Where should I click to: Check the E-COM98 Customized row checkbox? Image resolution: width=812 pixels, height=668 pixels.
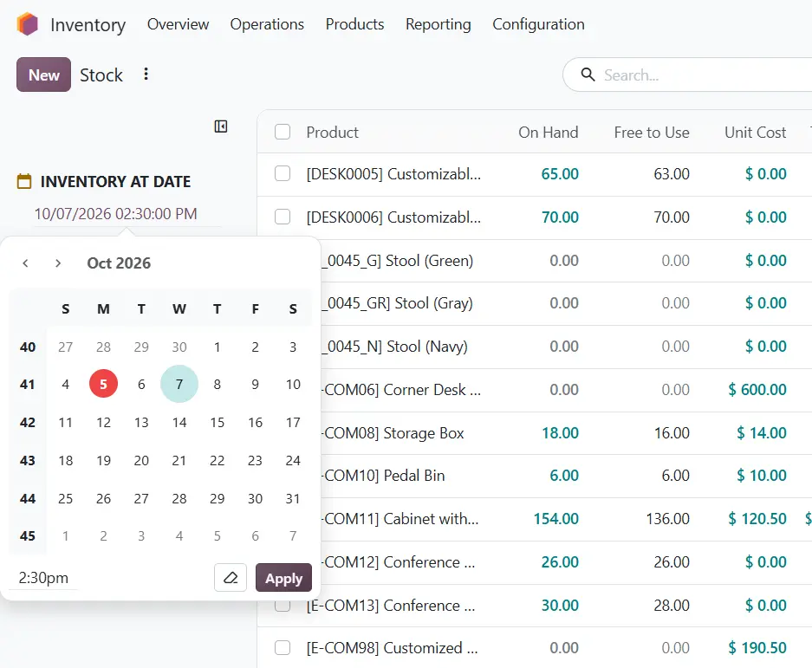coord(283,647)
